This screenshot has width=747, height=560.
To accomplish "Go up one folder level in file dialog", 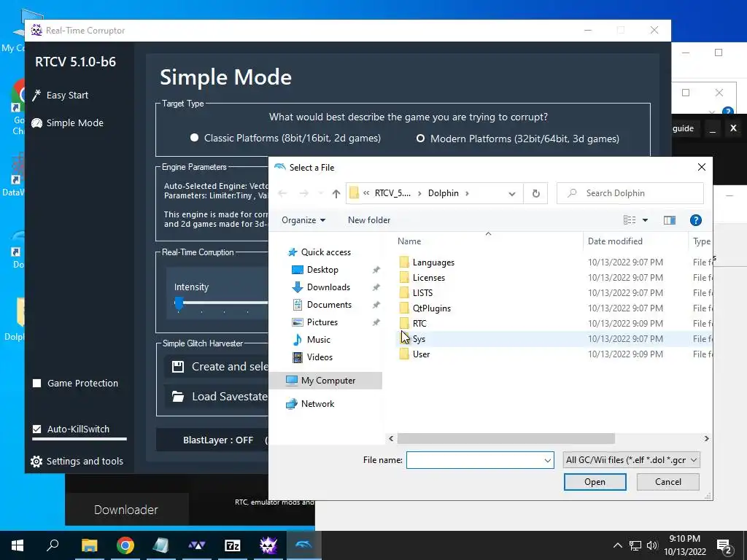I will point(336,193).
